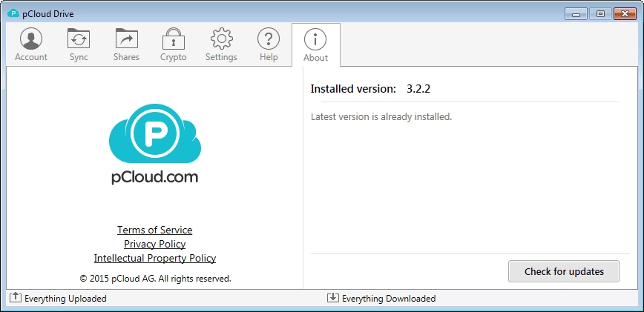Click the 2015 pCloud AG copyright text
The image size is (644, 312).
tap(155, 279)
